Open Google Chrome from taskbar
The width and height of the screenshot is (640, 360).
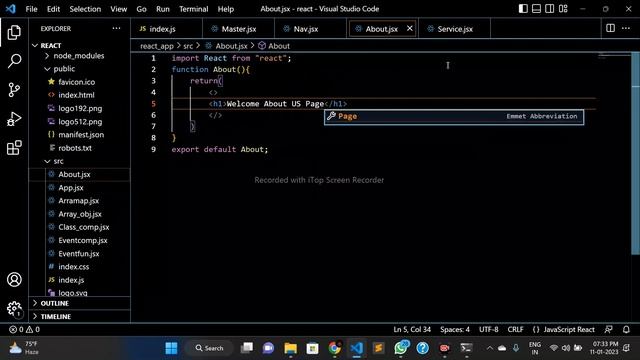334,348
